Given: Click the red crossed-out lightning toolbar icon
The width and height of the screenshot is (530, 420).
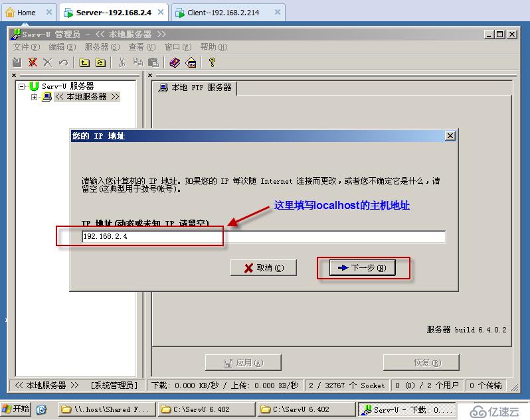Looking at the screenshot, I should [x=33, y=62].
